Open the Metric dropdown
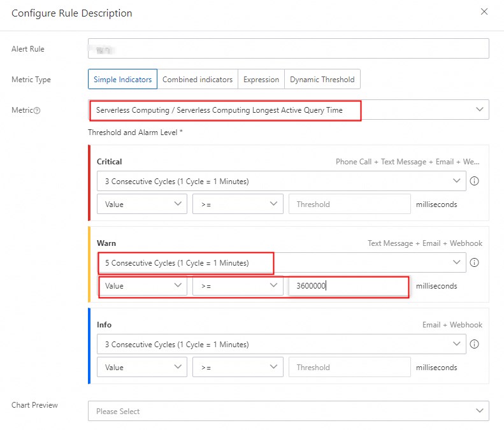 pos(289,110)
